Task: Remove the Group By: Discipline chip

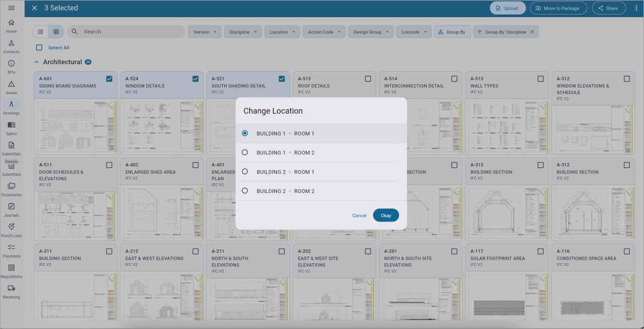Action: pyautogui.click(x=532, y=32)
